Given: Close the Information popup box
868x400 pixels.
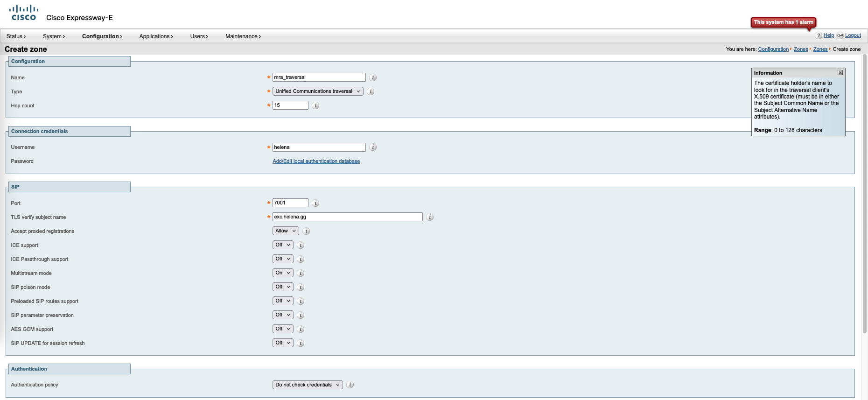Looking at the screenshot, I should [x=840, y=73].
